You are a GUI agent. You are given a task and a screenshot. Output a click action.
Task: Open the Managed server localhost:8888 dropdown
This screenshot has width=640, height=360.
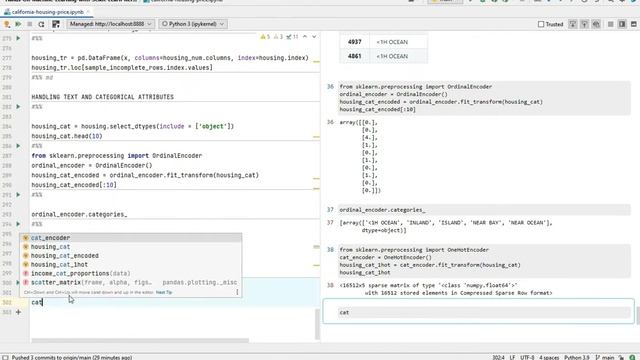[x=110, y=24]
